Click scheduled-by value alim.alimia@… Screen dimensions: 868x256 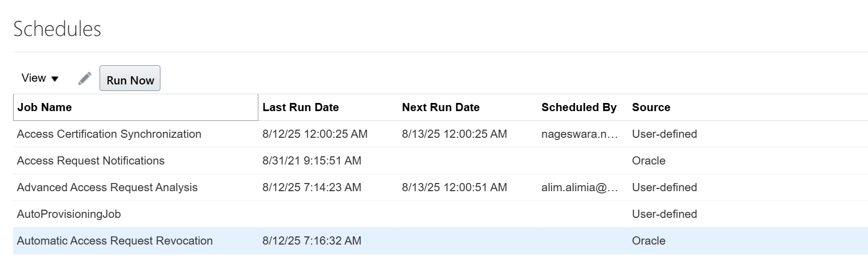[x=580, y=187]
